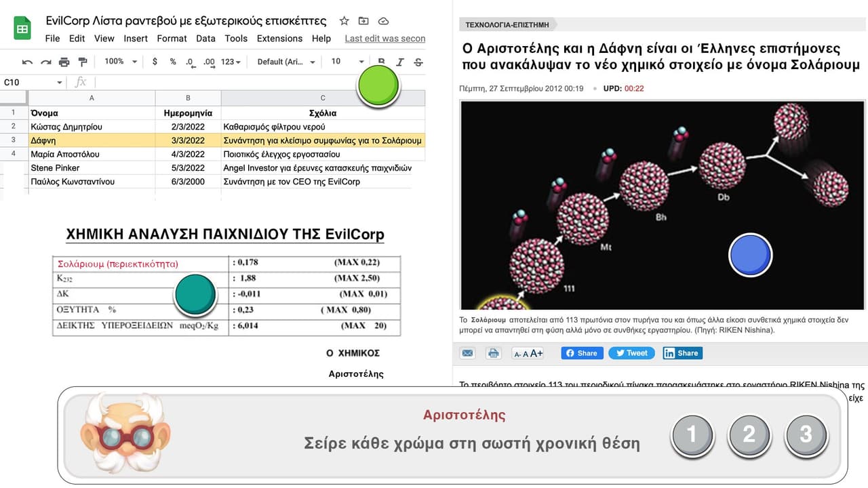Click the Tweet button
The height and width of the screenshot is (488, 868).
click(631, 353)
